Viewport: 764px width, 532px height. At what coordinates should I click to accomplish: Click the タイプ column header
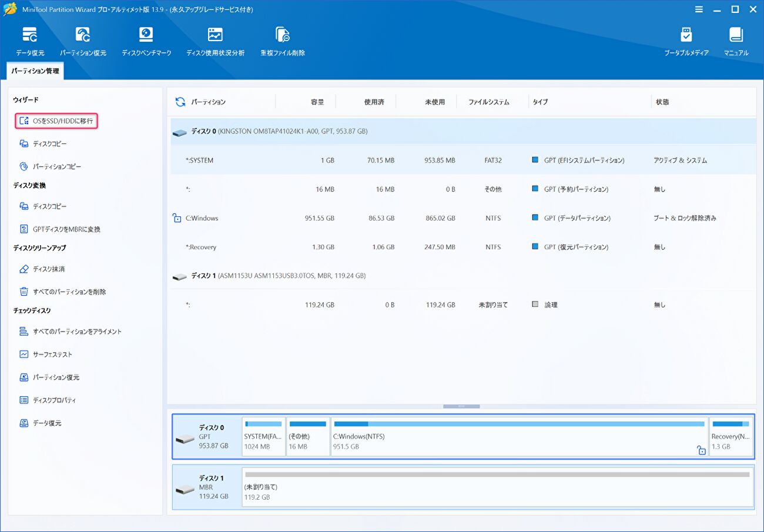click(540, 102)
